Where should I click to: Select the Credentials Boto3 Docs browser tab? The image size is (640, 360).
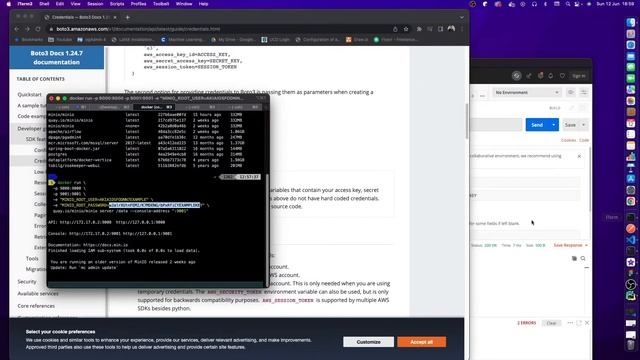pyautogui.click(x=80, y=17)
